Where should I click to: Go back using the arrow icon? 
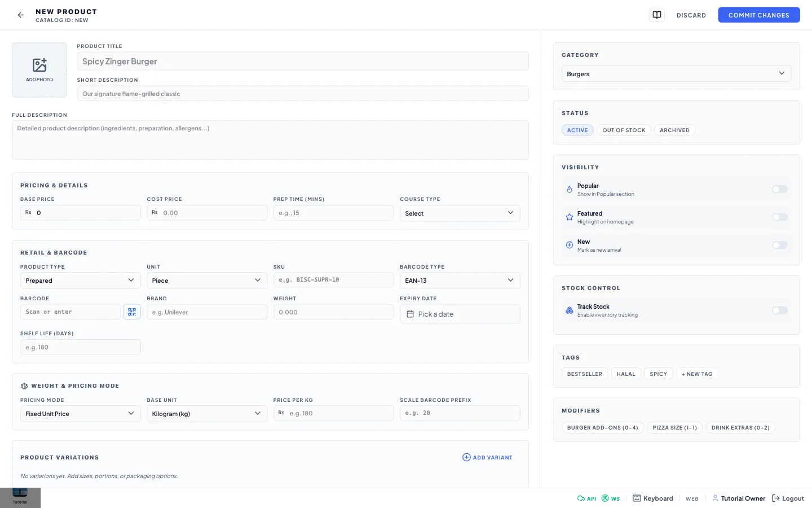click(x=21, y=15)
